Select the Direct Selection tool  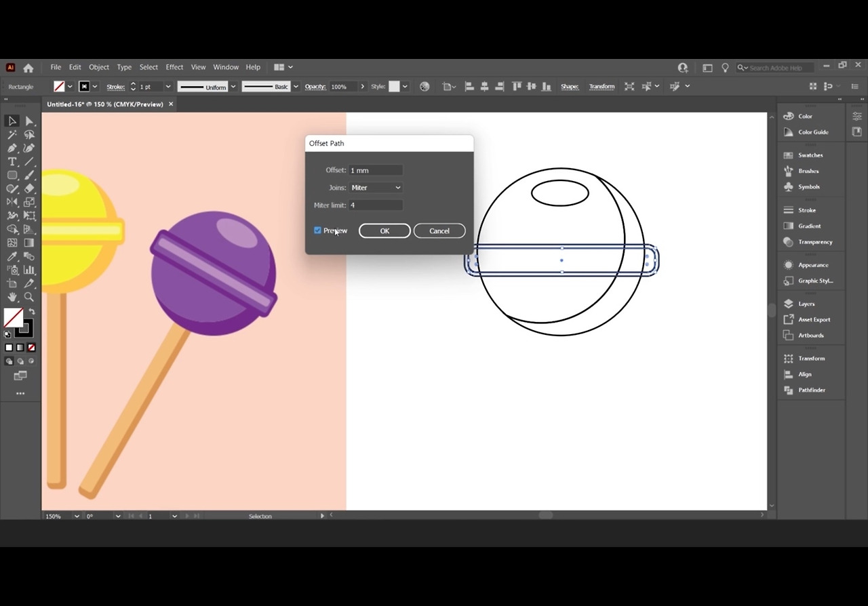point(29,121)
